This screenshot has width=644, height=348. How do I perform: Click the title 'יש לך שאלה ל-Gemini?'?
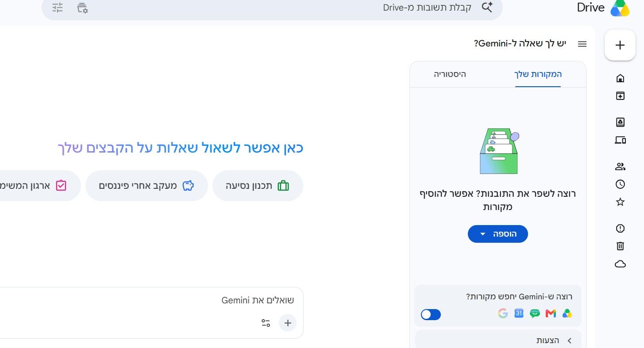point(521,44)
